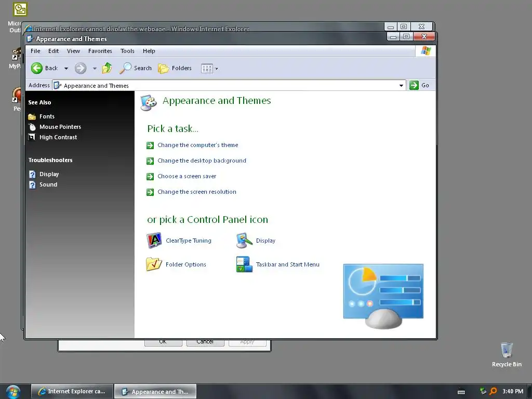The image size is (532, 399).
Task: Click arrow icon beside desktop background task
Action: tap(150, 161)
